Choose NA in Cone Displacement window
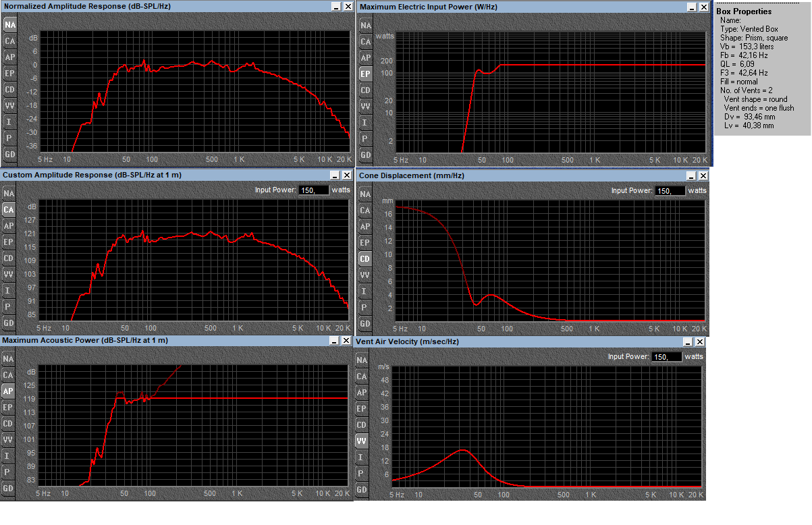Viewport: 812px width, 525px height. (365, 194)
